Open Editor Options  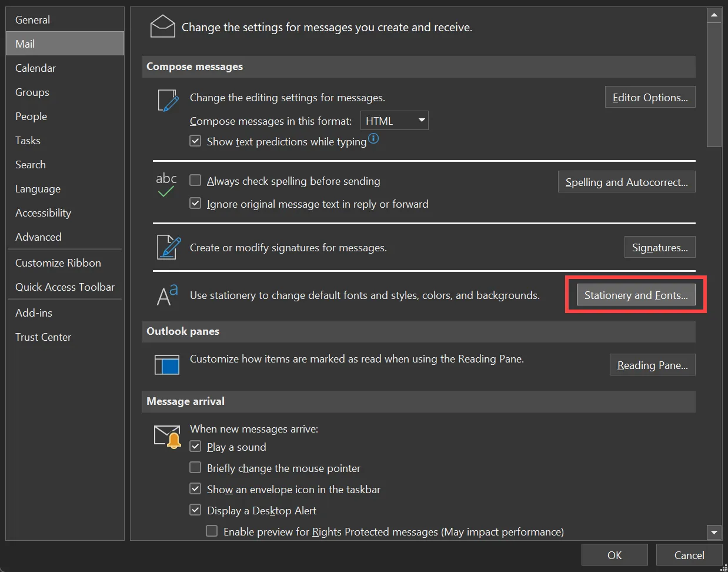tap(650, 97)
